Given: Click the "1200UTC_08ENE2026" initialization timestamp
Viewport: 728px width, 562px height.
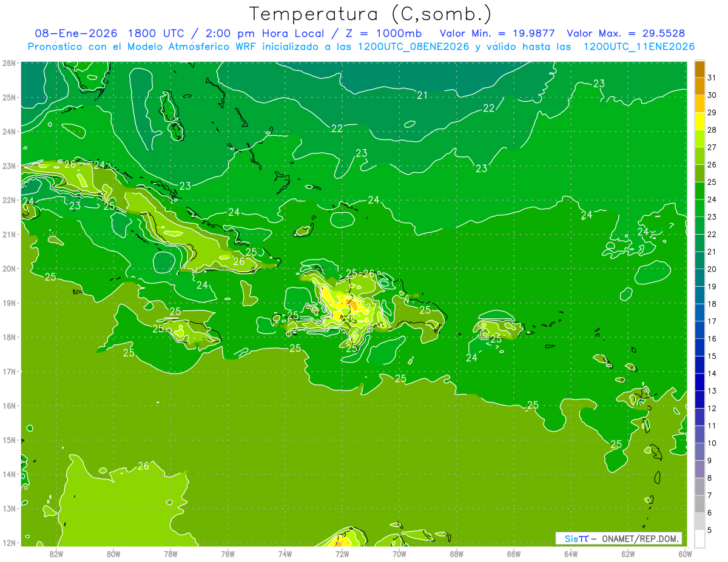Looking at the screenshot, I should [413, 47].
